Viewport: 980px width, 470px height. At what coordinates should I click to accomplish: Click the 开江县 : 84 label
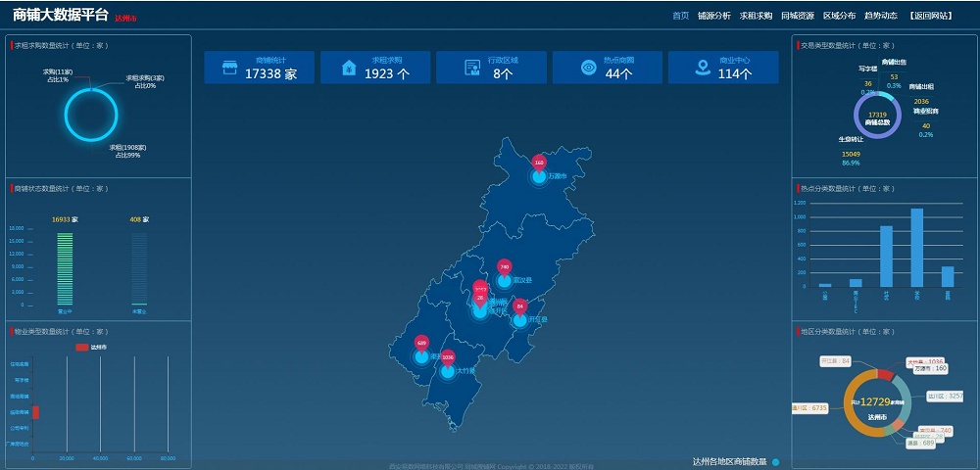pos(836,360)
